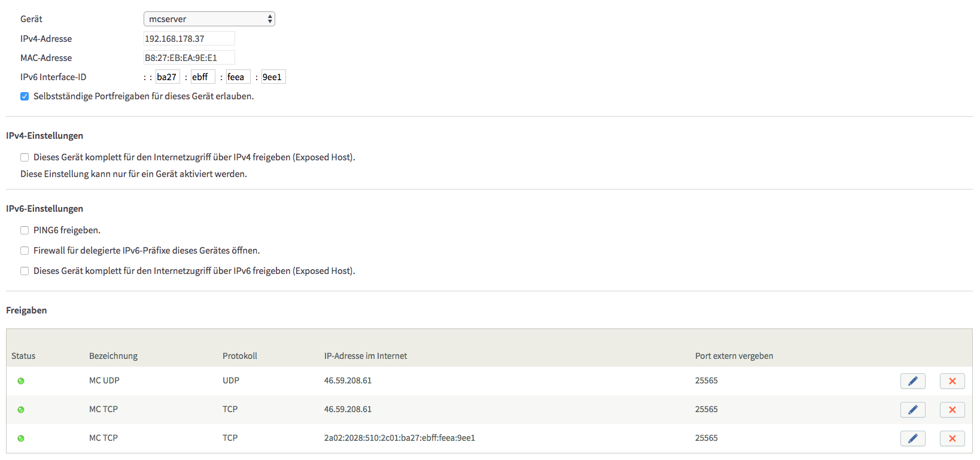Edit the IPv6 MC TCP share

tap(912, 438)
